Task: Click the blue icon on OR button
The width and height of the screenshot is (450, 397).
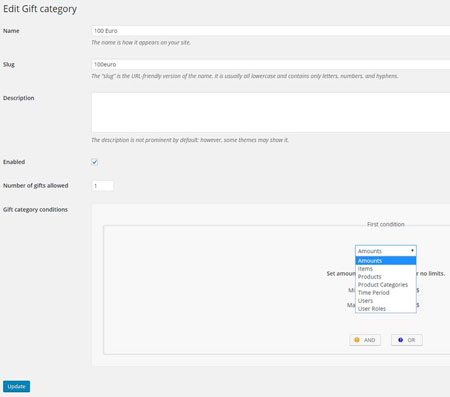Action: 400,340
